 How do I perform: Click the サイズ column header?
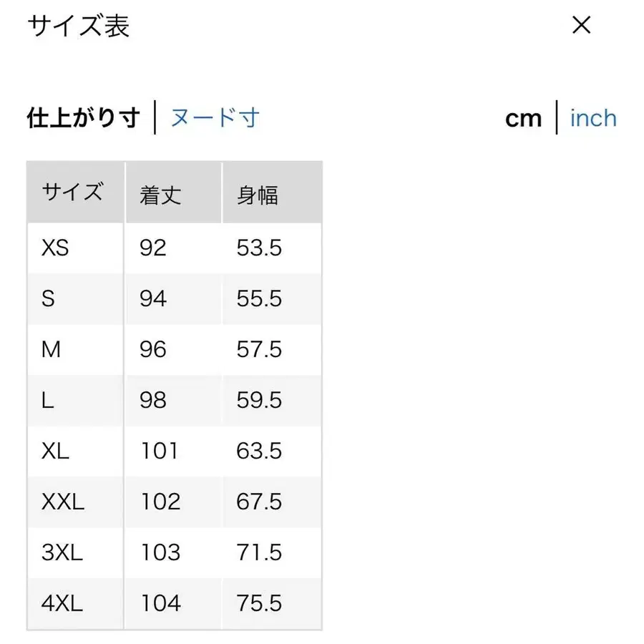pos(74,192)
